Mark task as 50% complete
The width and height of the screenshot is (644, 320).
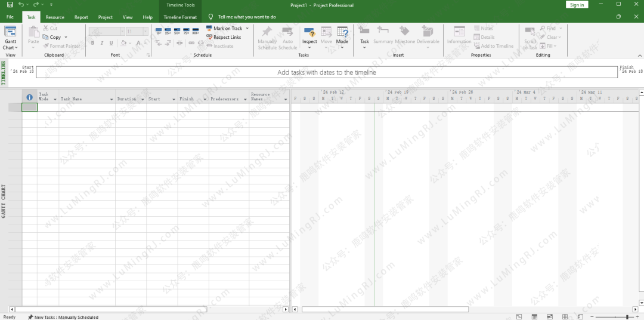[x=177, y=30]
